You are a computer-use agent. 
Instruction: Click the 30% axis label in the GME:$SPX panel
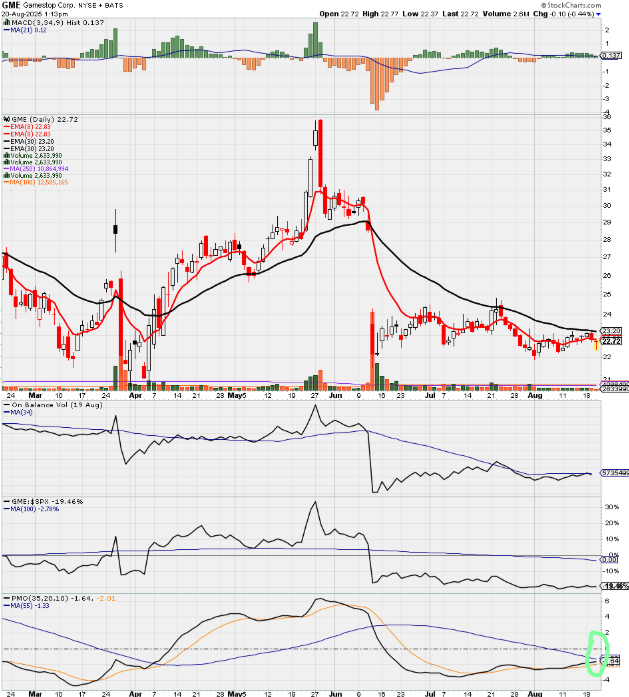tap(612, 507)
